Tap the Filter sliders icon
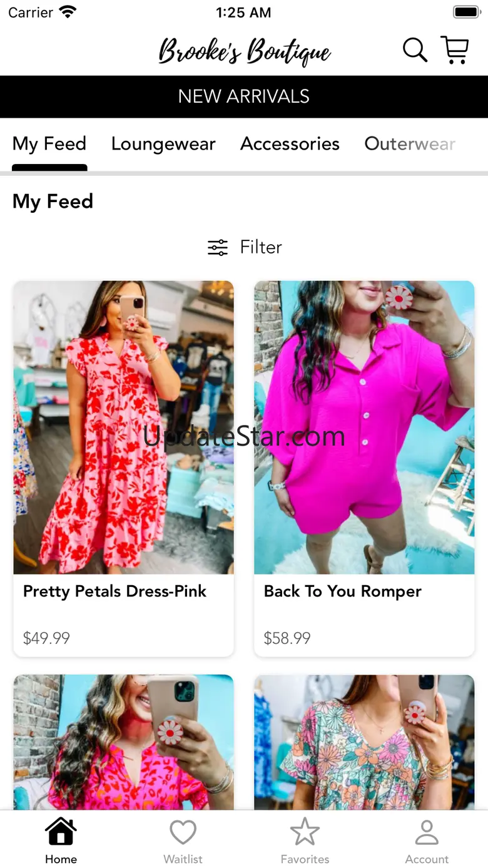Image resolution: width=488 pixels, height=868 pixels. [x=218, y=247]
